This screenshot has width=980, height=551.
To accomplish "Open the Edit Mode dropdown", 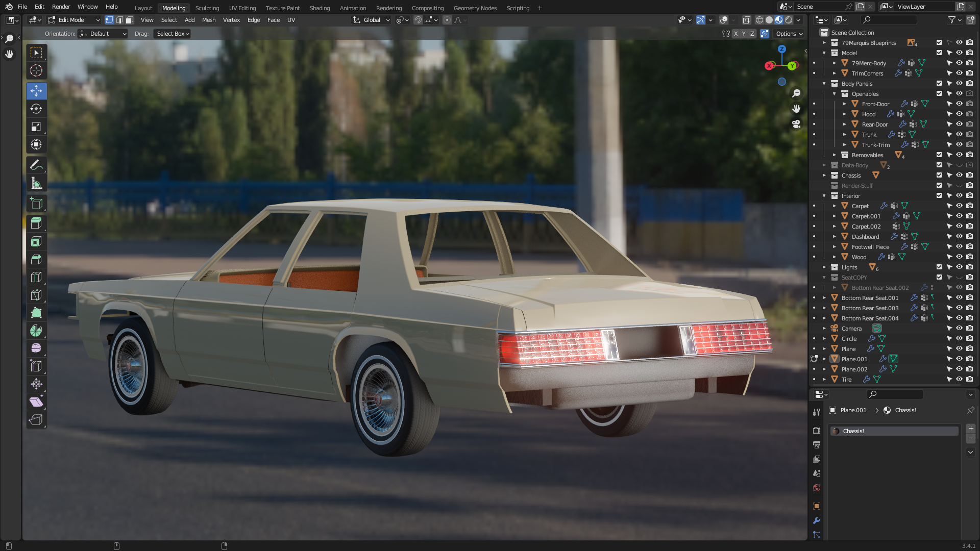I will pos(74,20).
